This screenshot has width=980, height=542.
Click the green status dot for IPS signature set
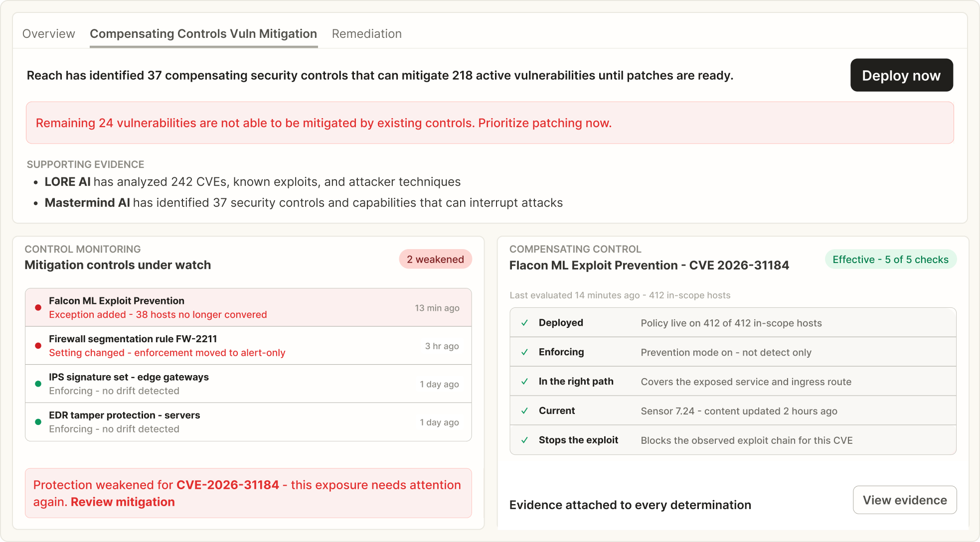coord(38,384)
